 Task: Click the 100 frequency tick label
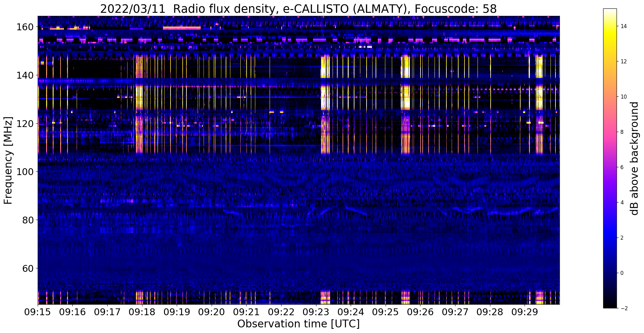[x=25, y=172]
